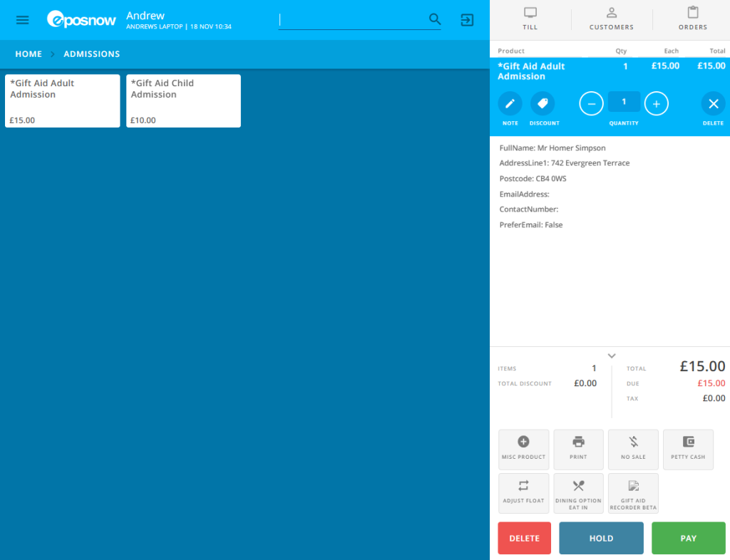Click the search magnifier icon
The image size is (730, 560).
(x=435, y=19)
